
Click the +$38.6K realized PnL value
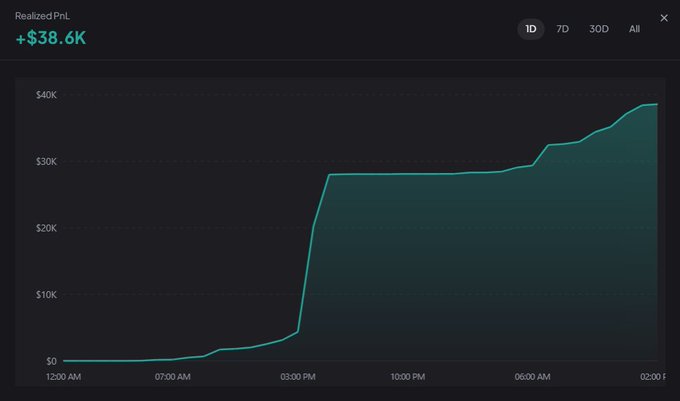pos(51,38)
